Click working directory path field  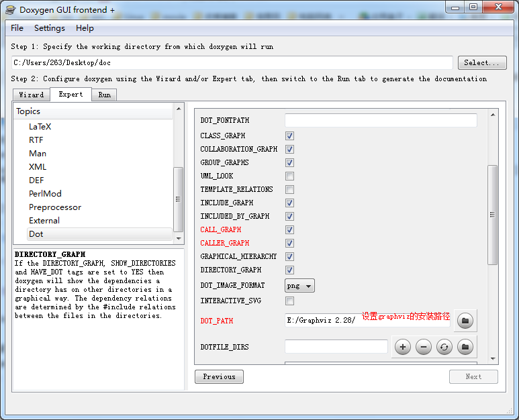click(232, 62)
